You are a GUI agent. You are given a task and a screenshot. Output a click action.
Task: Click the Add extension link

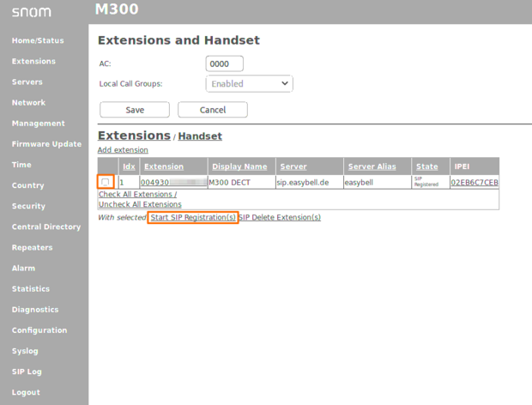click(x=123, y=150)
